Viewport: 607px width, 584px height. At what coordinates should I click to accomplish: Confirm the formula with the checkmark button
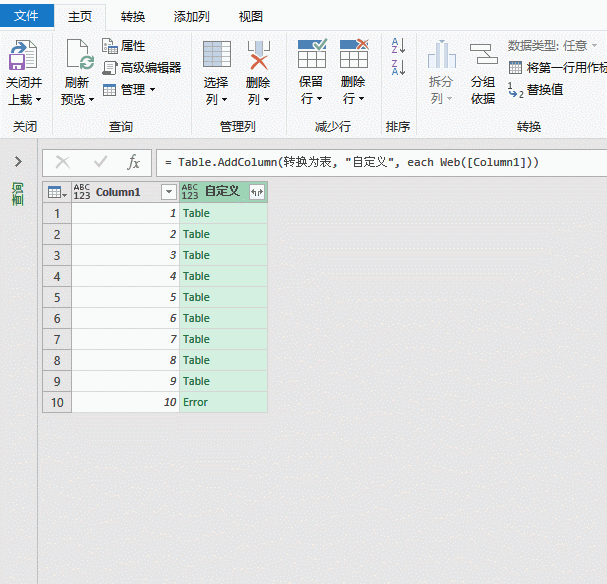coord(100,162)
